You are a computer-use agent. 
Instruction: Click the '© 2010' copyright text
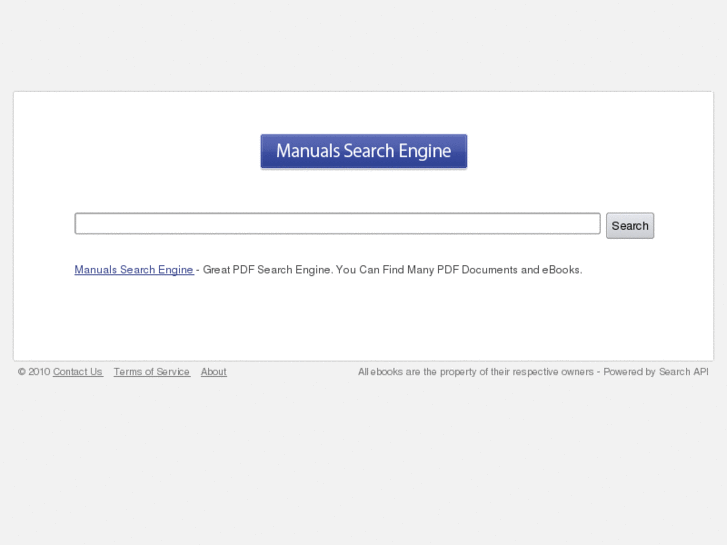click(34, 372)
